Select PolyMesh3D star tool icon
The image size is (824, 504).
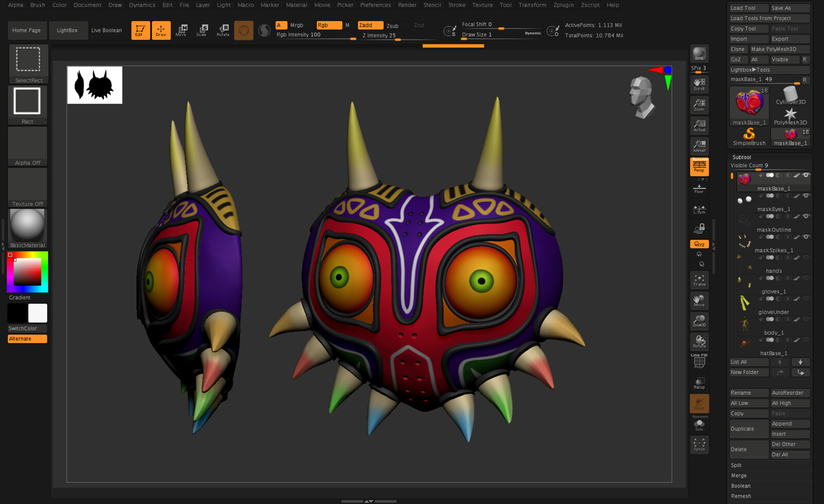791,116
